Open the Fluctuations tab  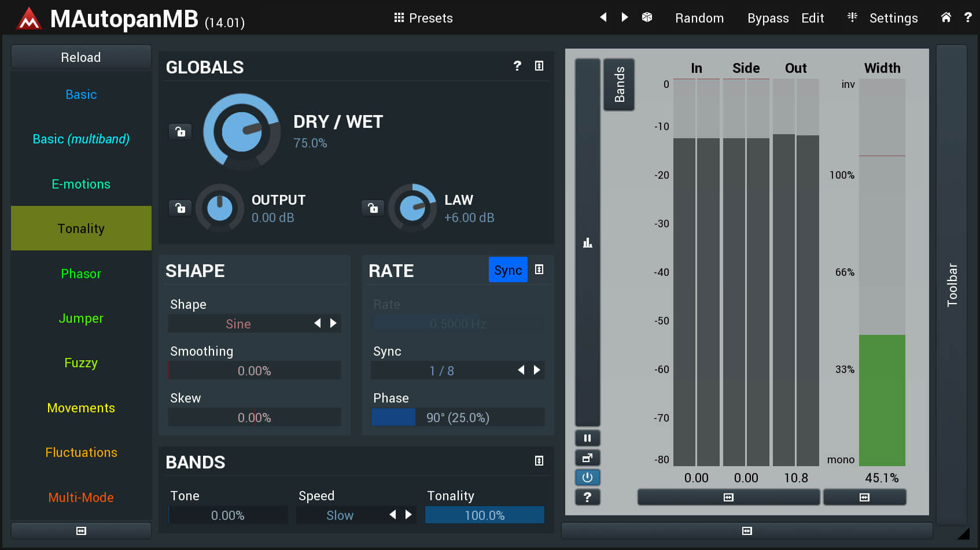click(81, 452)
